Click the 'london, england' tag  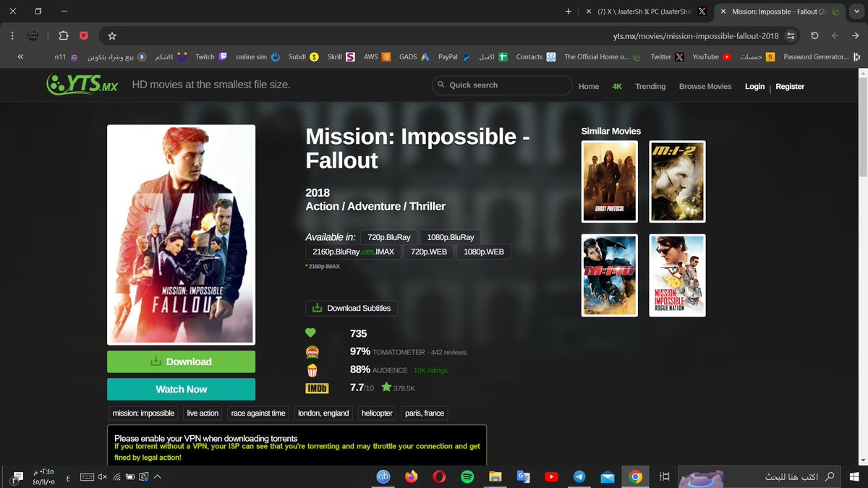323,414
